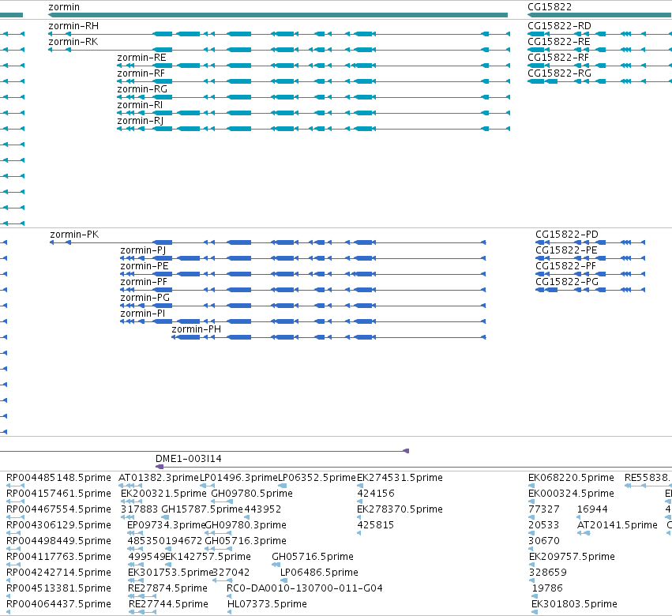This screenshot has width=672, height=616.
Task: Click cDNA RP004306129.5prime
Action: pyautogui.click(x=58, y=525)
